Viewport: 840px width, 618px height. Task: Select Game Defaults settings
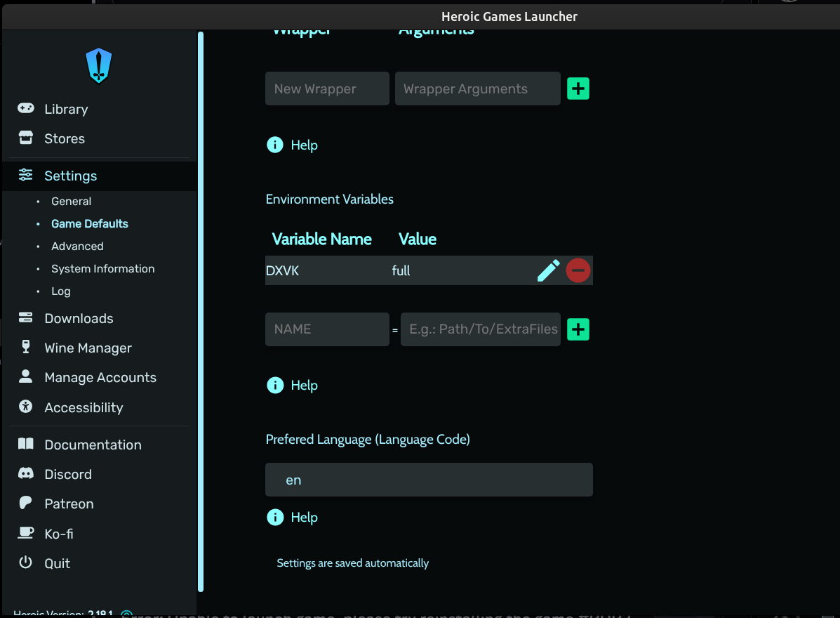pyautogui.click(x=89, y=223)
